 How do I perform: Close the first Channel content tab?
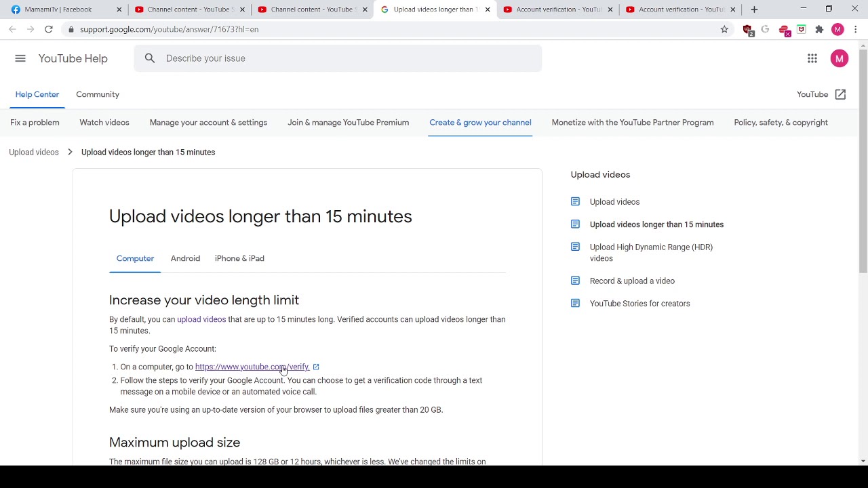242,9
